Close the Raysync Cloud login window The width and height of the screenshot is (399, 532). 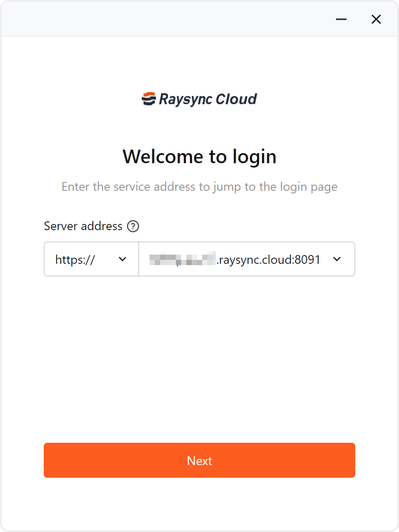376,19
